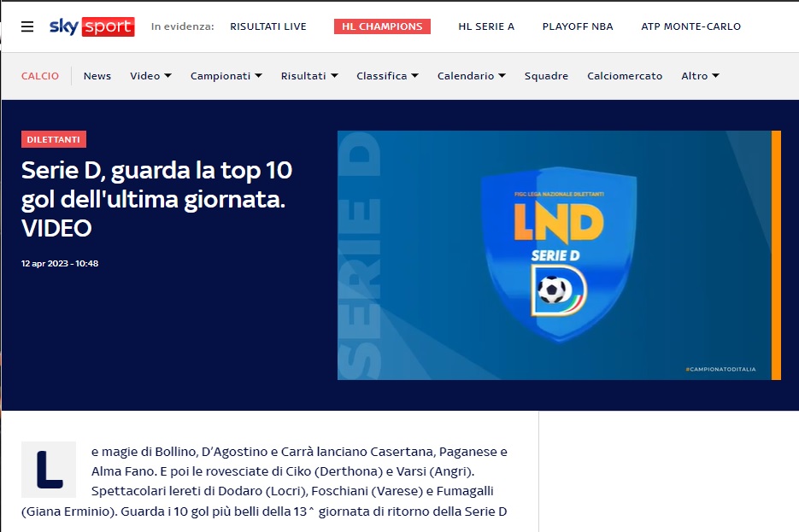Go to Calciomercato page
The height and width of the screenshot is (532, 799).
(x=625, y=76)
